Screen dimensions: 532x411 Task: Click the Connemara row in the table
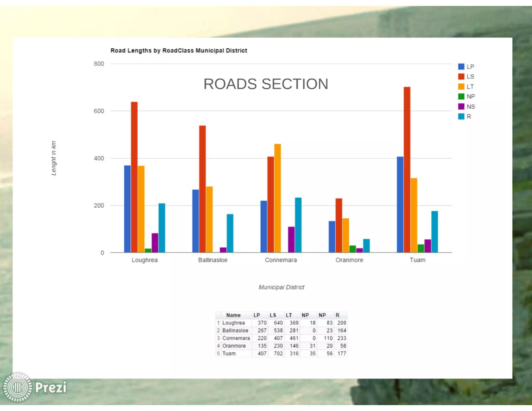(236, 338)
